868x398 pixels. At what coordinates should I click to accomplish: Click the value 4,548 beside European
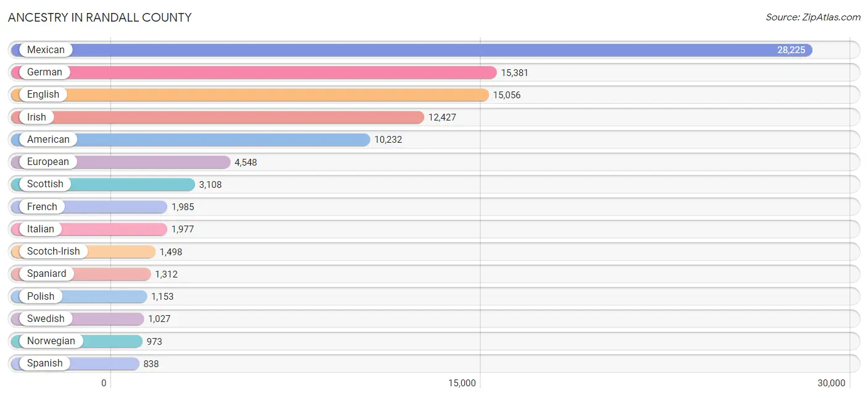tap(246, 163)
